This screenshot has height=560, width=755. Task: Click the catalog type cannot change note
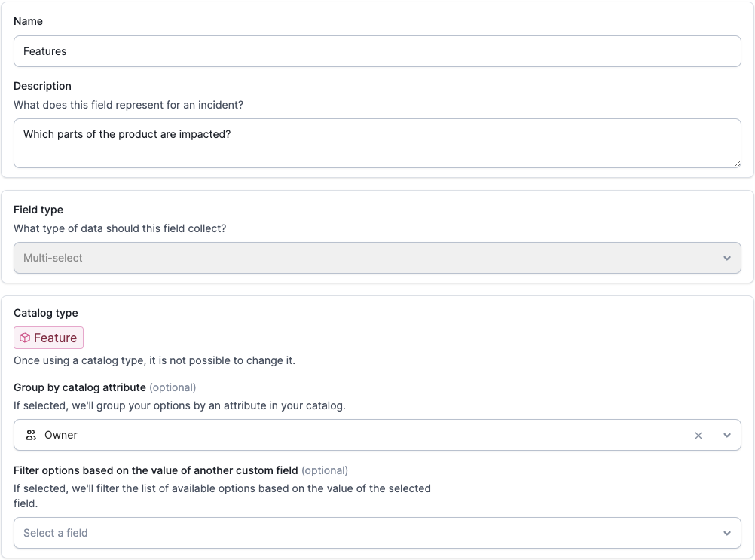click(154, 360)
